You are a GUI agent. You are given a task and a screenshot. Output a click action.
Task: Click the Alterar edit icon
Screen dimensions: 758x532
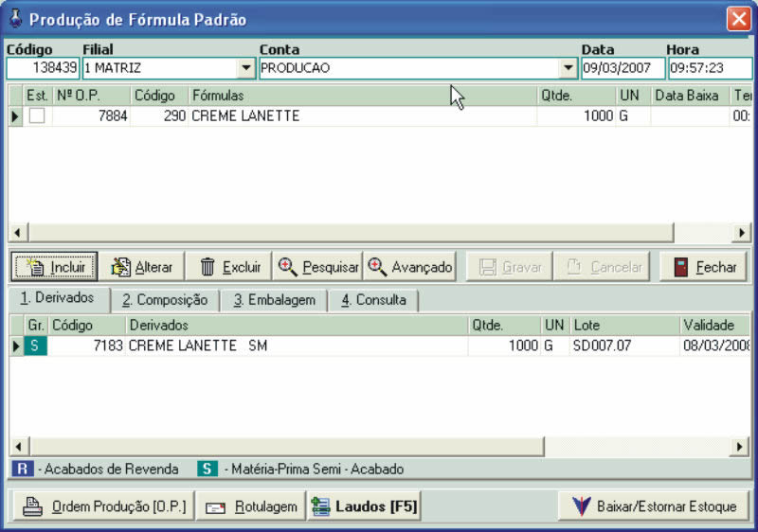click(x=120, y=267)
